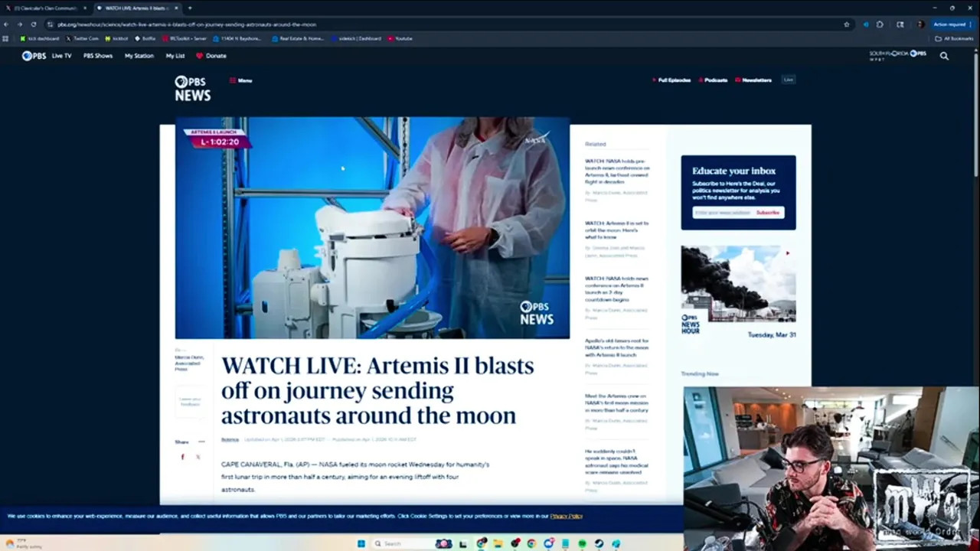Open the Twitter Com bookmark
The image size is (980, 551).
coord(83,38)
